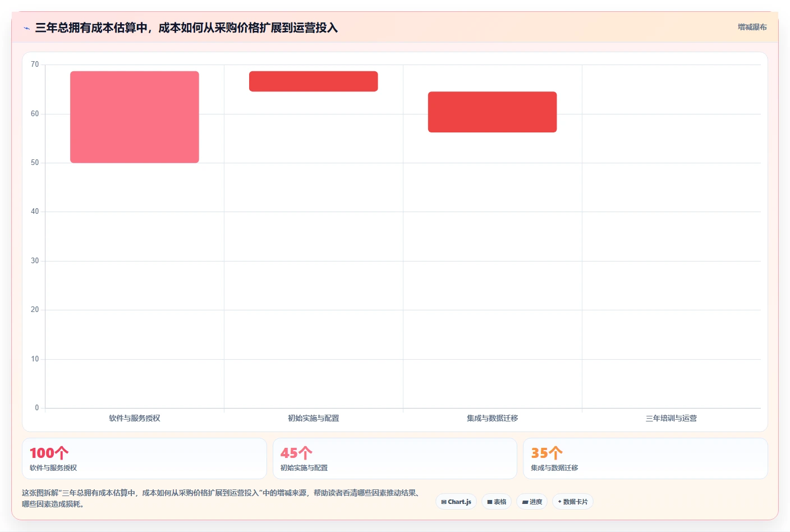
Task: Click the 表格 tag chip
Action: pos(497,502)
